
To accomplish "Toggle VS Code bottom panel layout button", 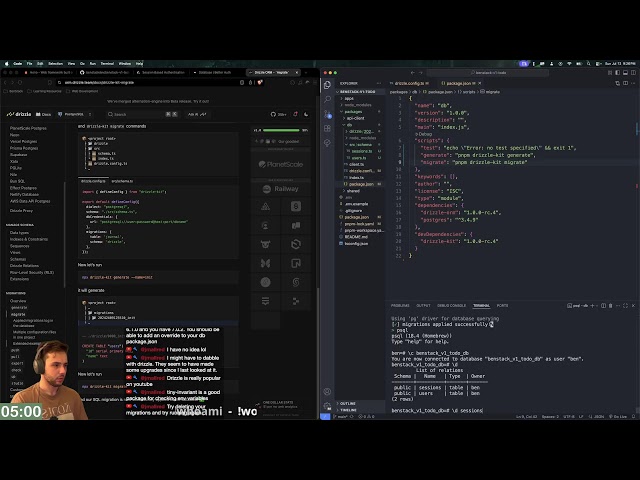I will (625, 73).
